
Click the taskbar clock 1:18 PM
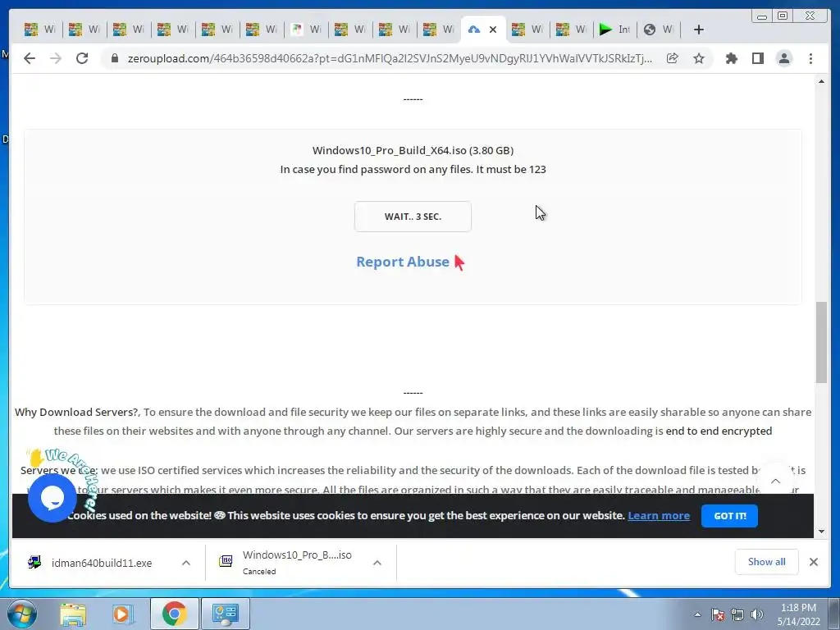tap(798, 608)
